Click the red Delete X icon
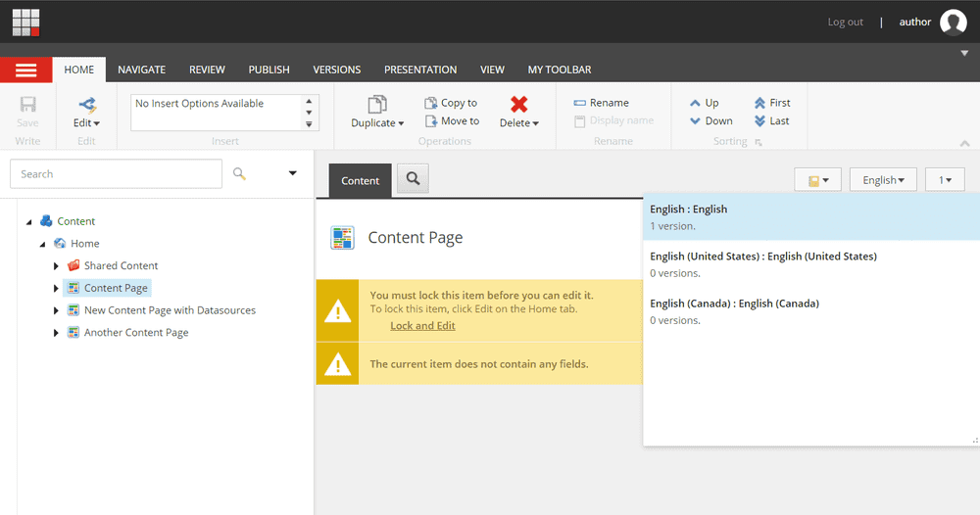This screenshot has height=515, width=980. click(518, 104)
